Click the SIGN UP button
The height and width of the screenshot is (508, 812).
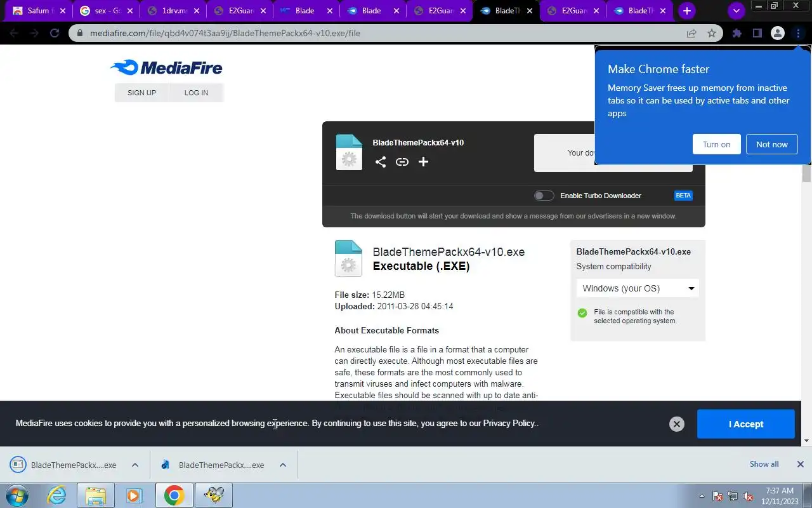coord(141,93)
